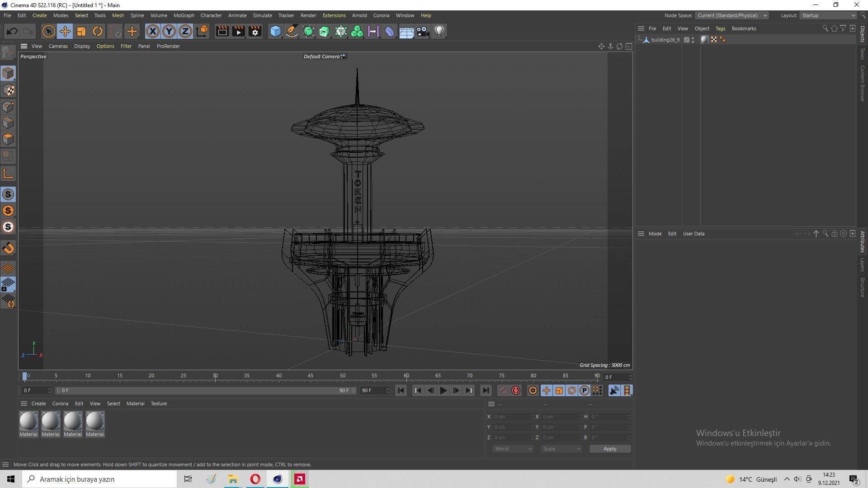868x488 pixels.
Task: Switch to Model mode in left toolbar
Action: (x=8, y=73)
